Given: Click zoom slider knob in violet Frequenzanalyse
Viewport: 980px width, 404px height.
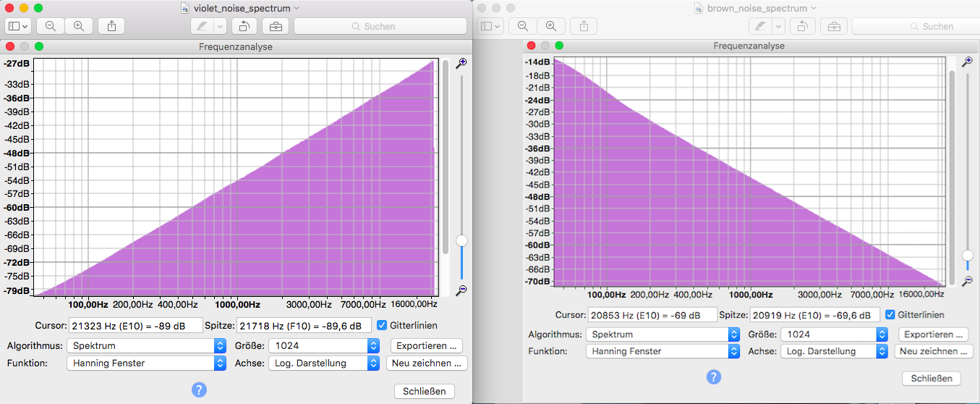Looking at the screenshot, I should click(x=461, y=240).
